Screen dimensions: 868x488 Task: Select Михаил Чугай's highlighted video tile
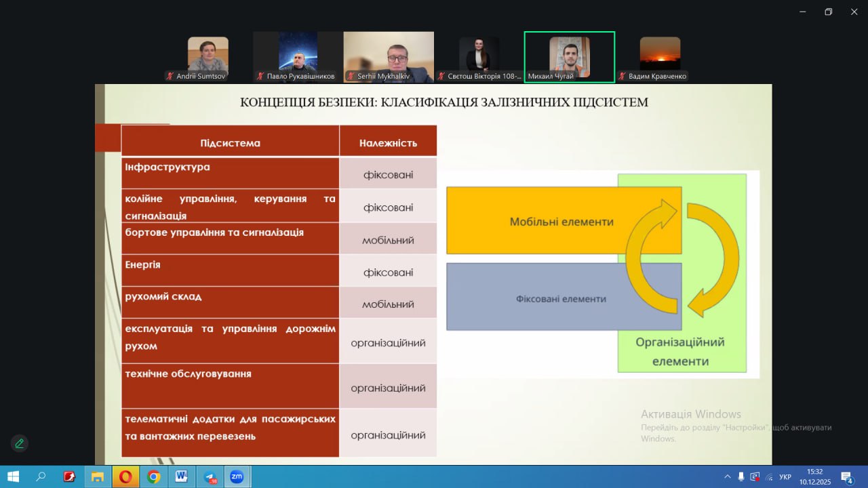(x=569, y=57)
